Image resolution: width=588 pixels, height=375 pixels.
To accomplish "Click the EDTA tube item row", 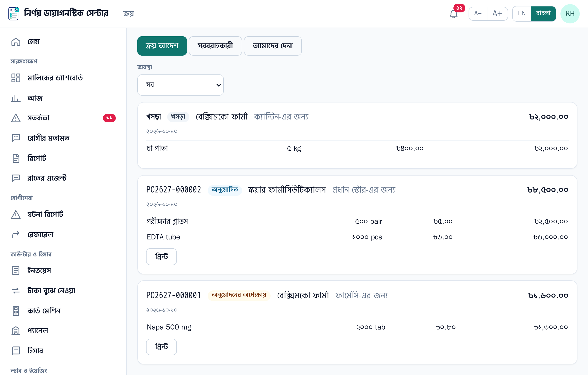I will pyautogui.click(x=357, y=237).
